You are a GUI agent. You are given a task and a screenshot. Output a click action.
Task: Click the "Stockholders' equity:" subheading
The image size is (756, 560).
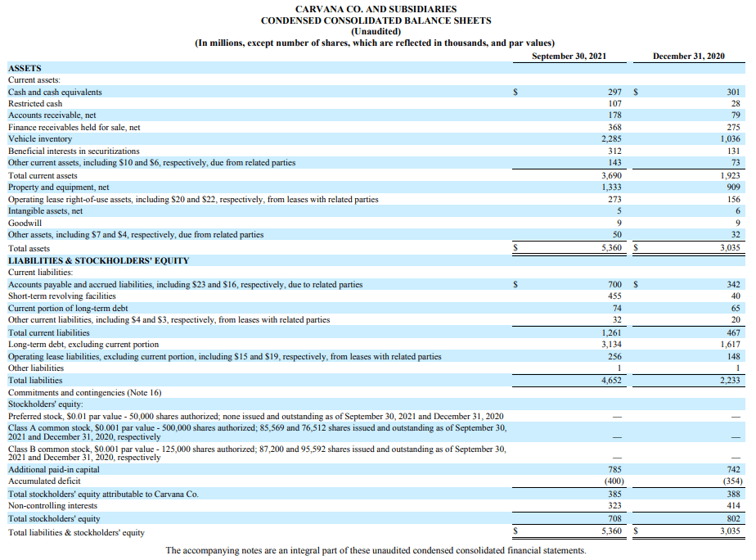(45, 404)
